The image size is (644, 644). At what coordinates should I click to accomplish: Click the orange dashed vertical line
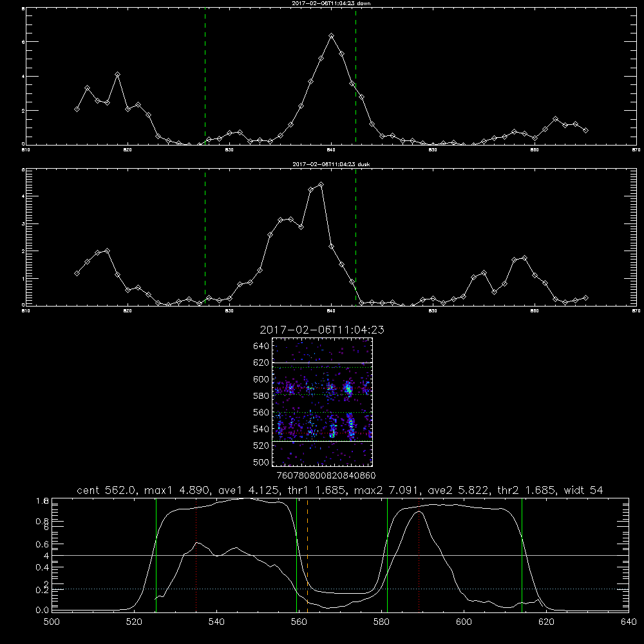(x=308, y=555)
